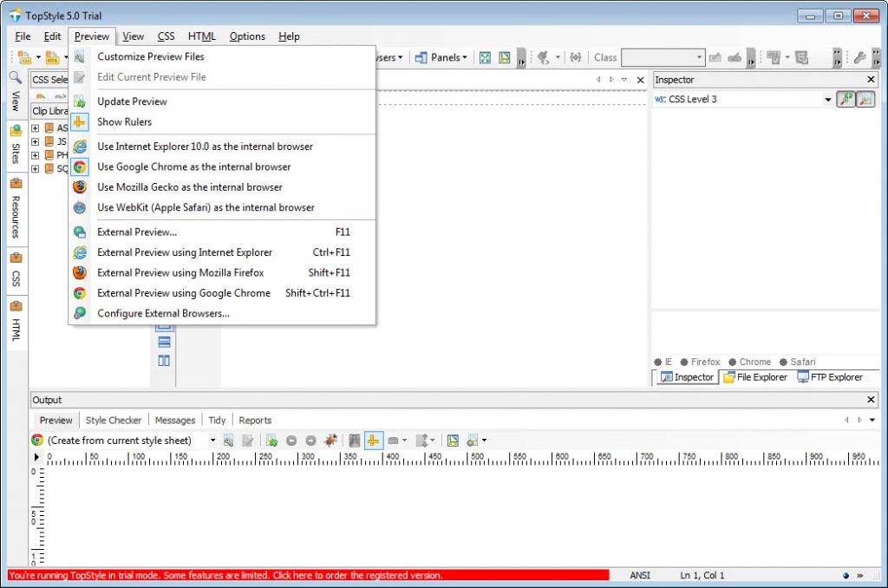The image size is (888, 588).
Task: Click the ruler origin triangle marker
Action: pyautogui.click(x=36, y=457)
